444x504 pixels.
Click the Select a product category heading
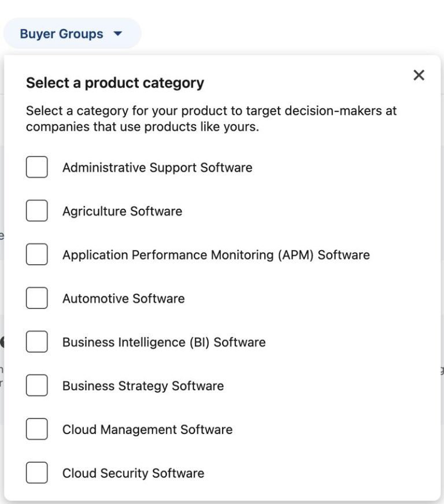[x=114, y=83]
